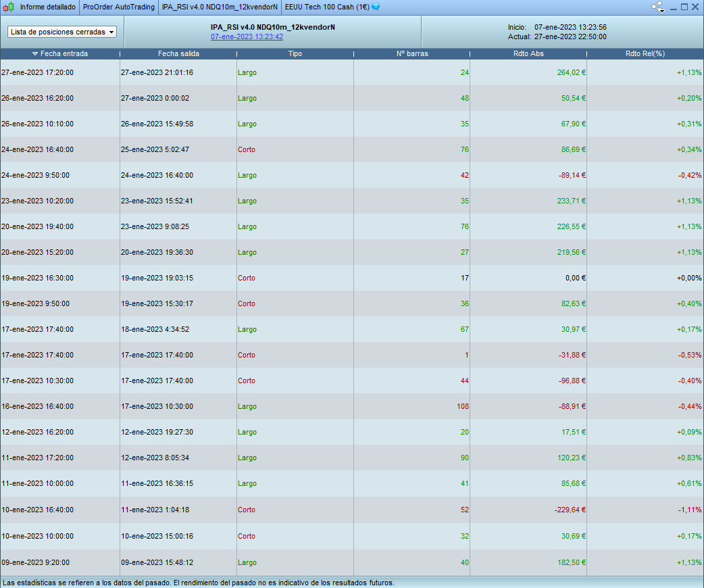Image resolution: width=704 pixels, height=588 pixels.
Task: Click the -229,64 € loss value
Action: pos(570,510)
